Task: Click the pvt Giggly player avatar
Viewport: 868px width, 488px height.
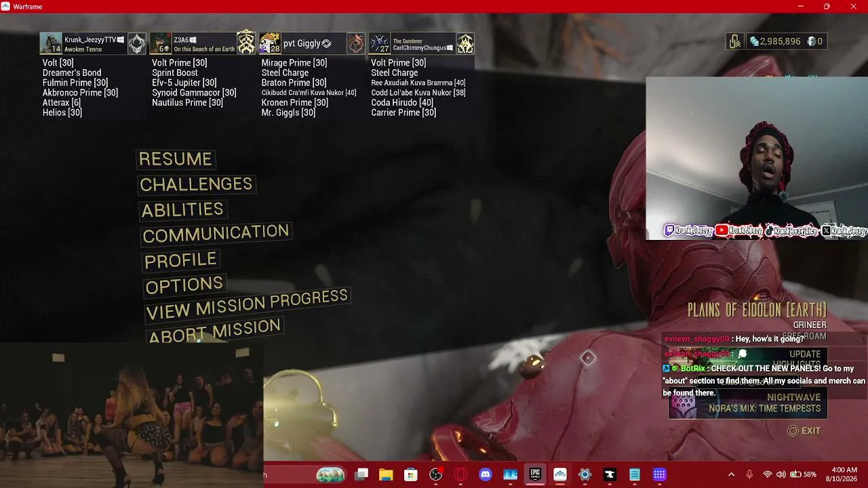Action: (270, 43)
